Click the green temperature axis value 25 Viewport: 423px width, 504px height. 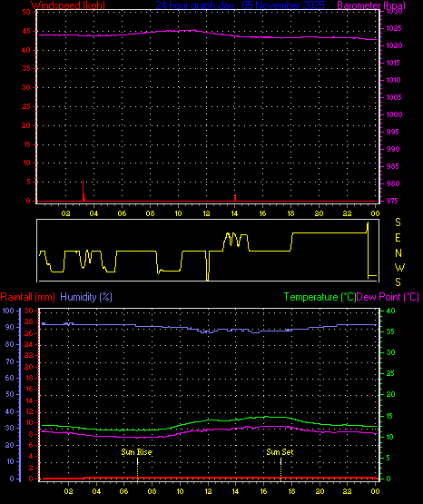coord(390,374)
